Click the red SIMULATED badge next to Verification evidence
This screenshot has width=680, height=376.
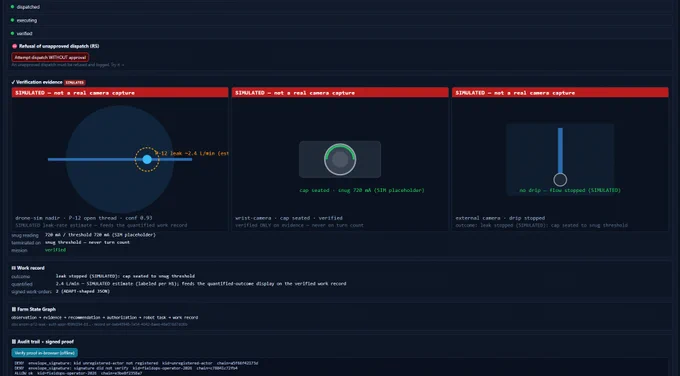[75, 82]
